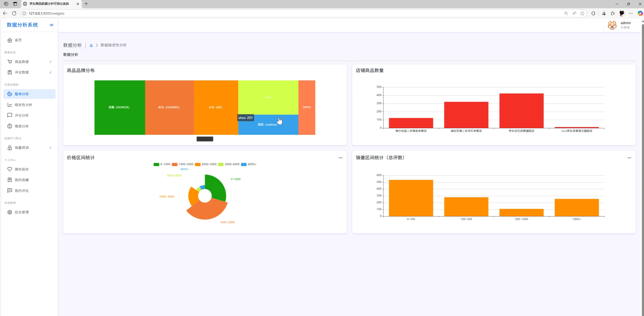Click the 我的评论 message icon
The width and height of the screenshot is (644, 316).
click(x=10, y=191)
